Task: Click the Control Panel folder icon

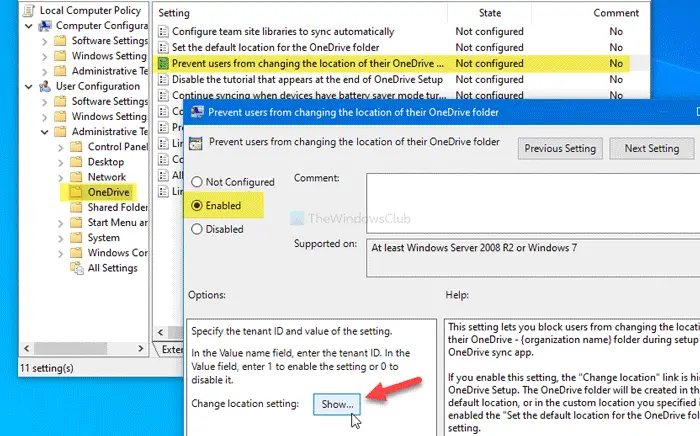Action: click(x=76, y=147)
